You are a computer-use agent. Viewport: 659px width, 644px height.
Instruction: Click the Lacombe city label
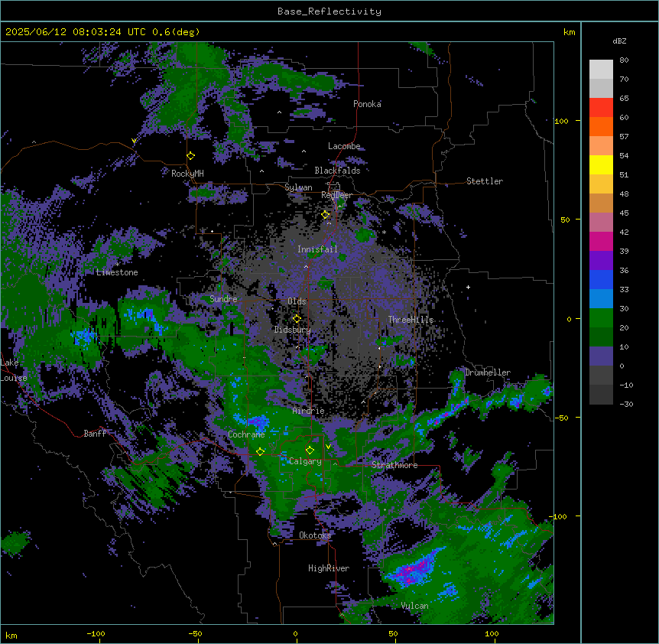(x=344, y=146)
